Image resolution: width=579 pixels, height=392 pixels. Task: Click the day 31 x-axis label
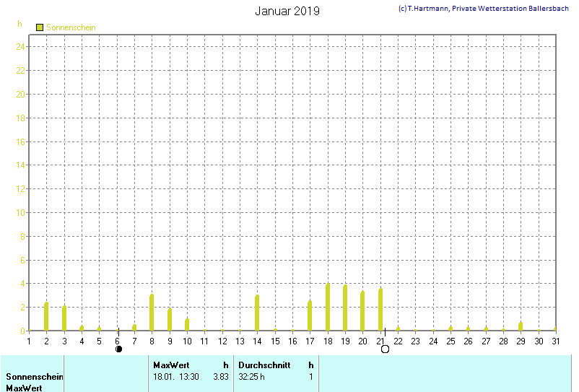point(556,341)
